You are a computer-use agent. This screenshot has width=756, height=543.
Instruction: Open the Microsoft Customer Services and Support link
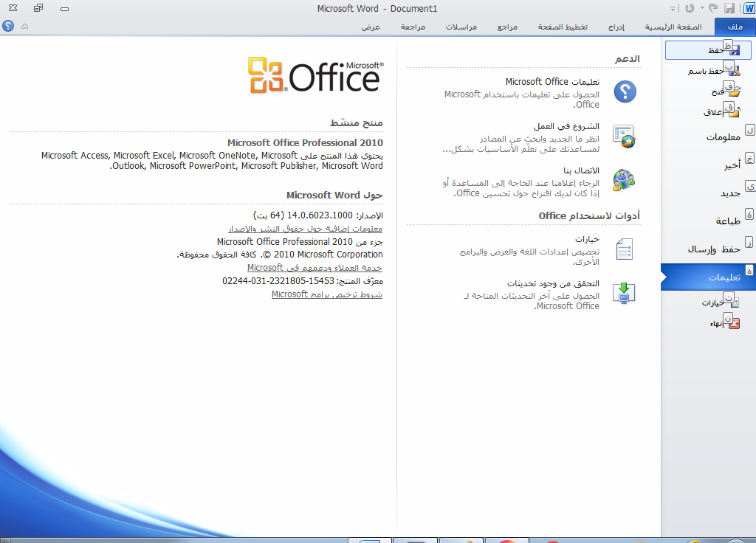click(x=315, y=268)
